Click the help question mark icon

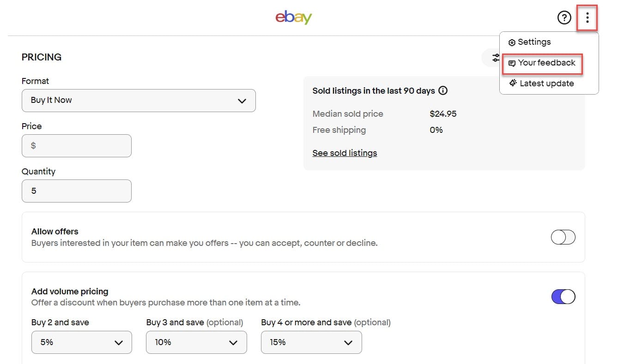coord(564,18)
